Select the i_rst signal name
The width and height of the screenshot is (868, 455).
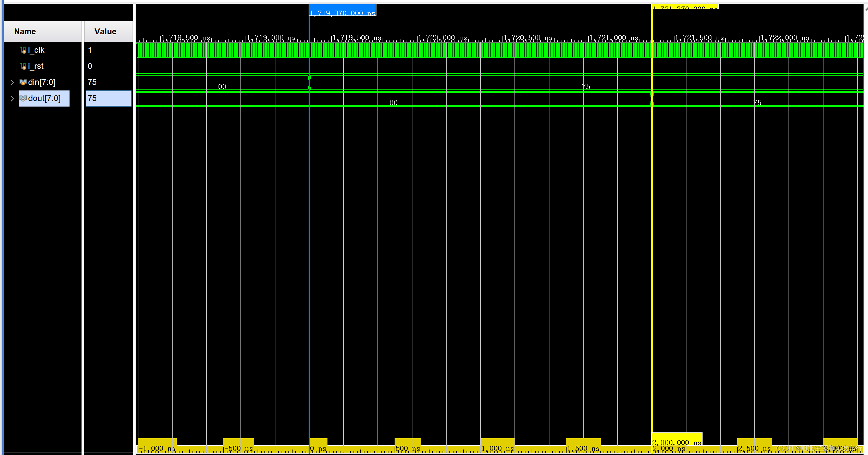(x=36, y=66)
